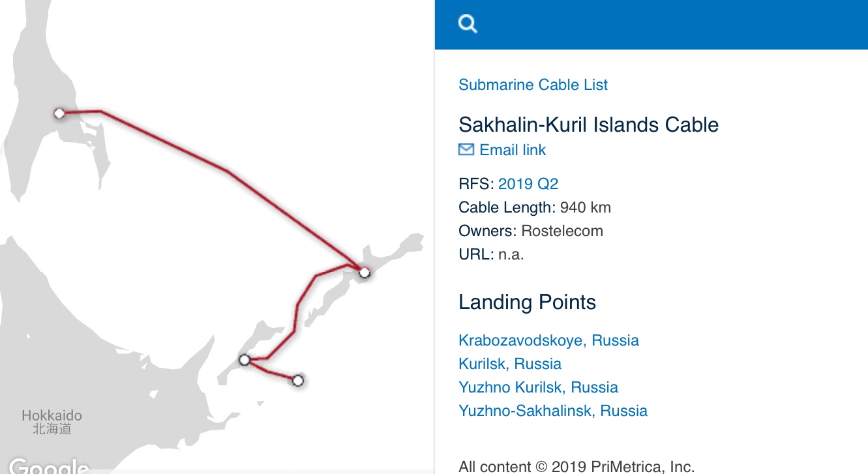Click the "Email link" text
Image resolution: width=868 pixels, height=474 pixels.
click(x=513, y=150)
